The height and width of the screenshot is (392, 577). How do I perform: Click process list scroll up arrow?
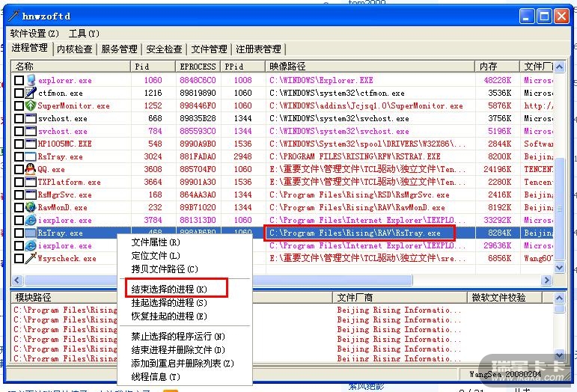560,67
